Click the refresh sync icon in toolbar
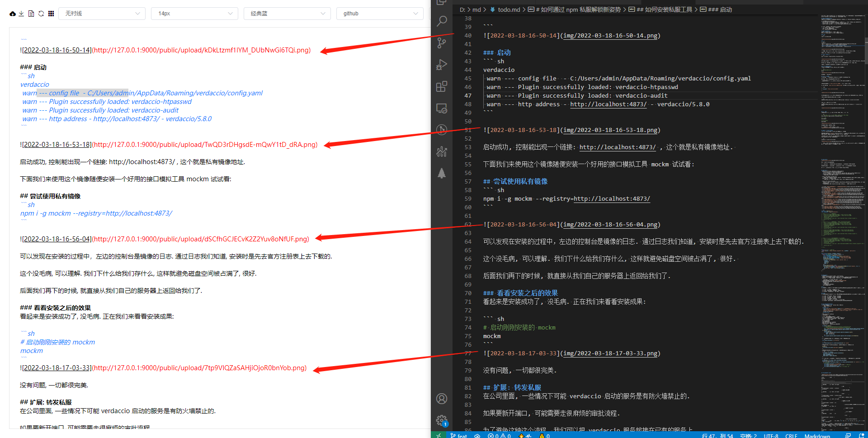Image resolution: width=868 pixels, height=438 pixels. click(41, 14)
